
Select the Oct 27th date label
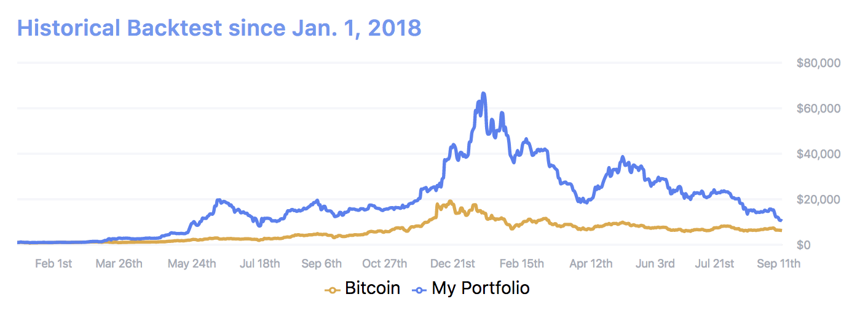[x=385, y=264]
